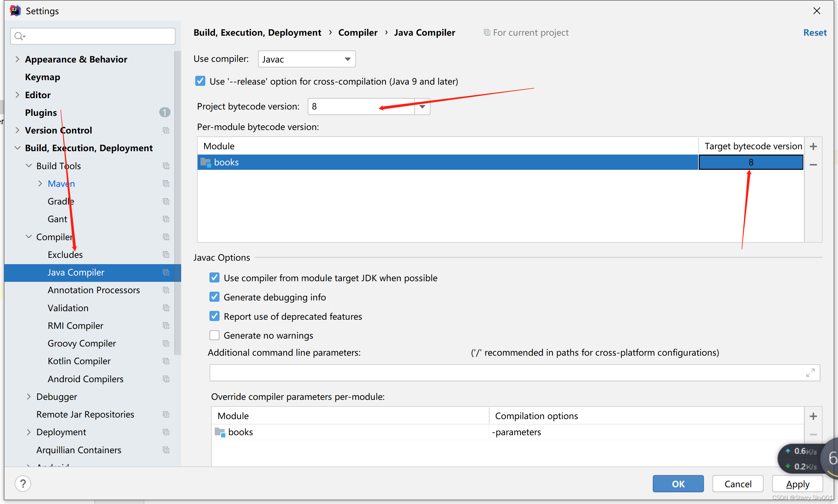Viewport: 838px width, 504px height.
Task: Enable Generate no warnings
Action: point(214,335)
